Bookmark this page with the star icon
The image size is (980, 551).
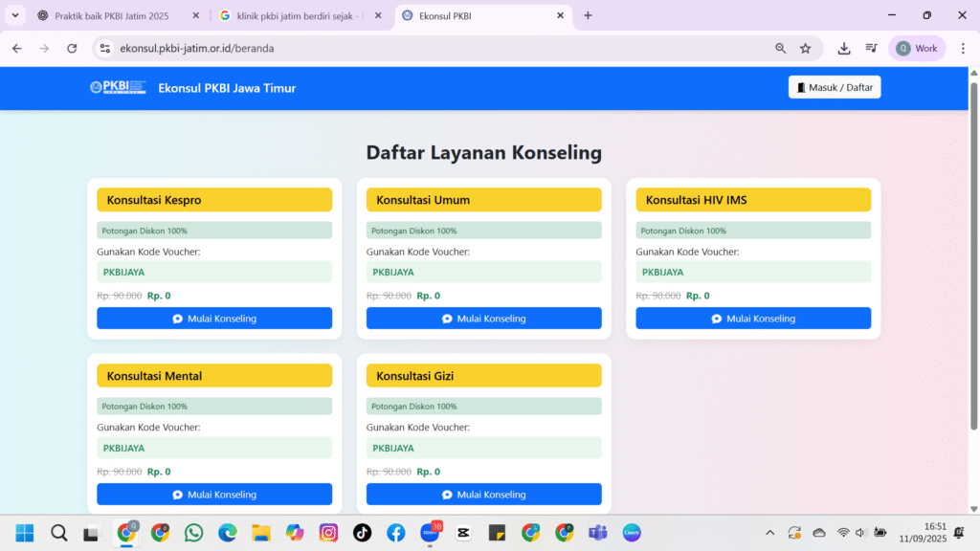pos(806,48)
